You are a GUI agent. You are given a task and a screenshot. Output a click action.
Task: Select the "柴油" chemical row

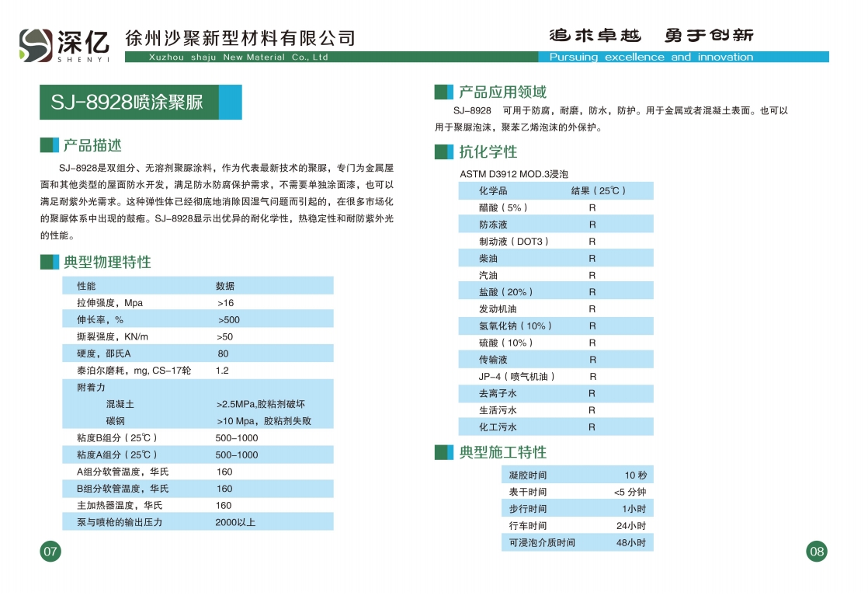556,258
